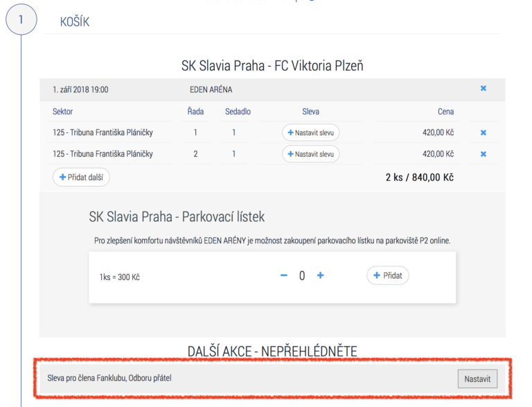The height and width of the screenshot is (407, 532).
Task: Set discount for row 2 ticket
Action: coord(310,154)
